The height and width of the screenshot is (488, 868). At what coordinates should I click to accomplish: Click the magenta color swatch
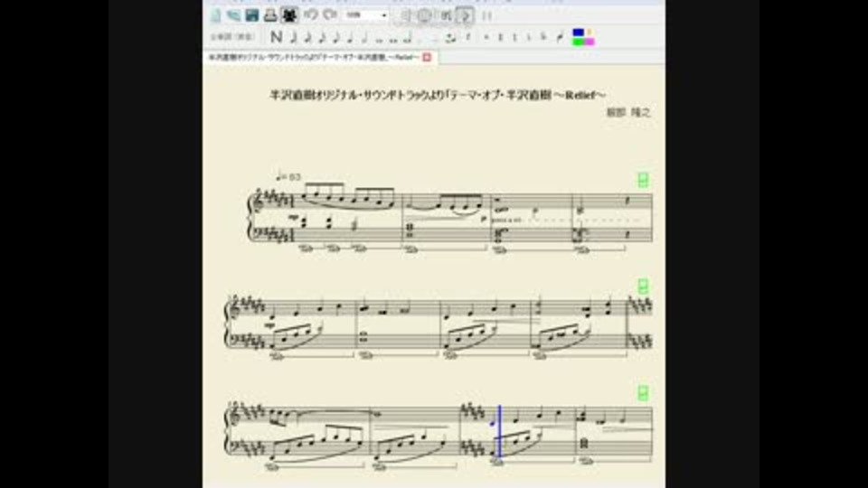point(590,42)
